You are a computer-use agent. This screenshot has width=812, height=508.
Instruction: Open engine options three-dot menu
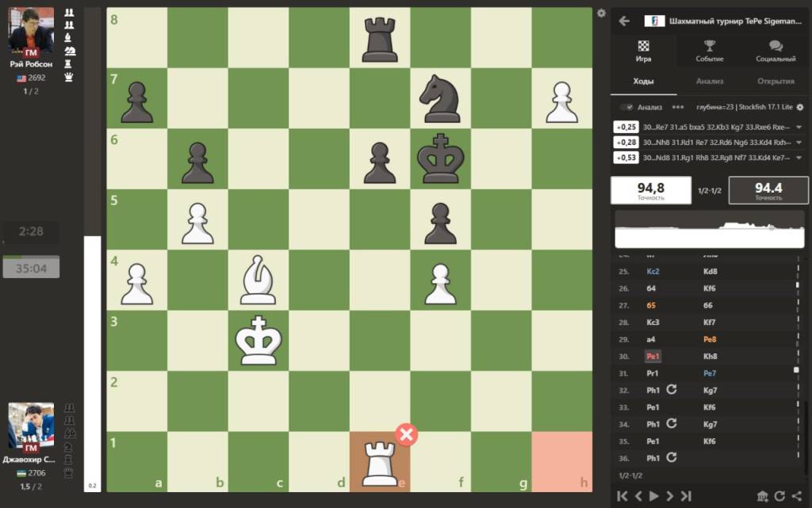pos(677,107)
